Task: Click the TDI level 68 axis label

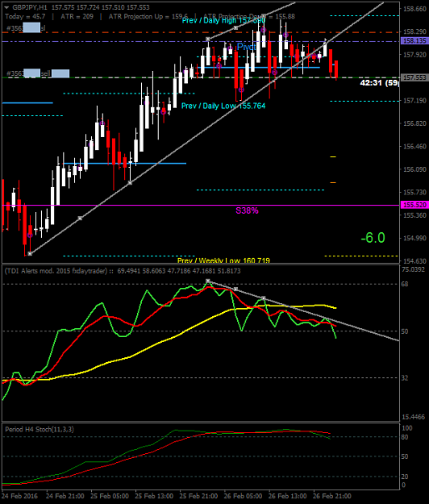Action: click(405, 284)
